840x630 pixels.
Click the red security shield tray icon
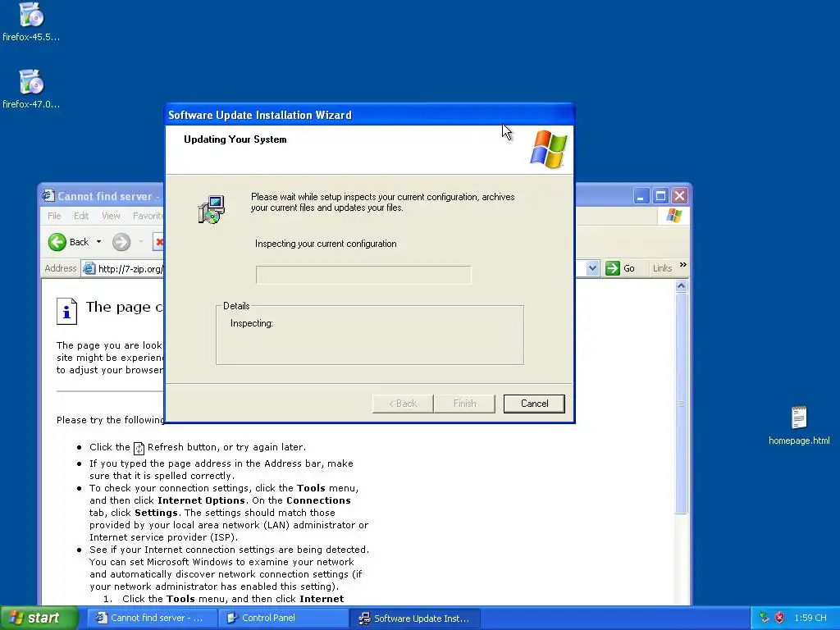coord(779,618)
